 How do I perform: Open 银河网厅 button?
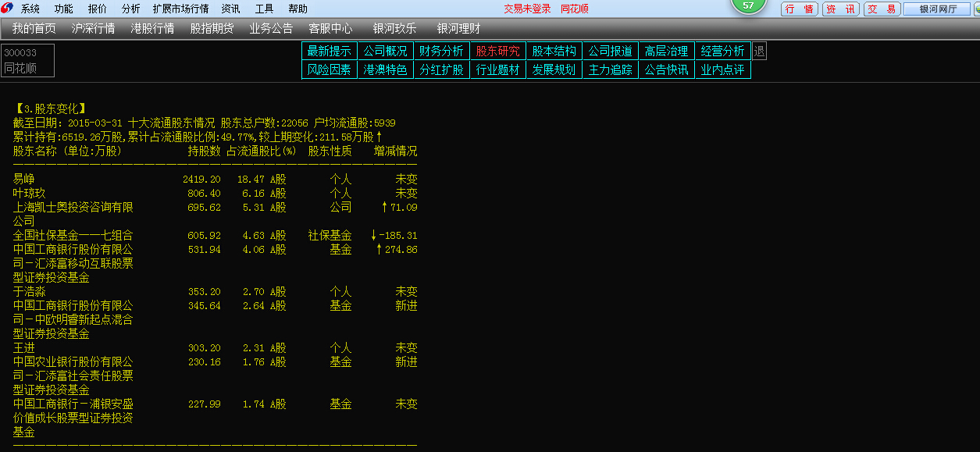[x=935, y=9]
